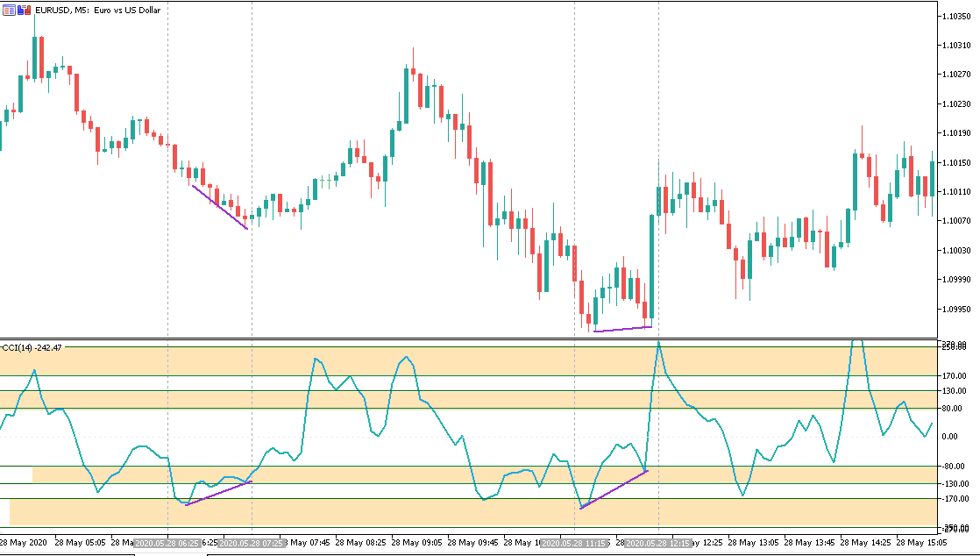
Task: Click the 2020.05.28 11:15 vertical line label
Action: 574,543
